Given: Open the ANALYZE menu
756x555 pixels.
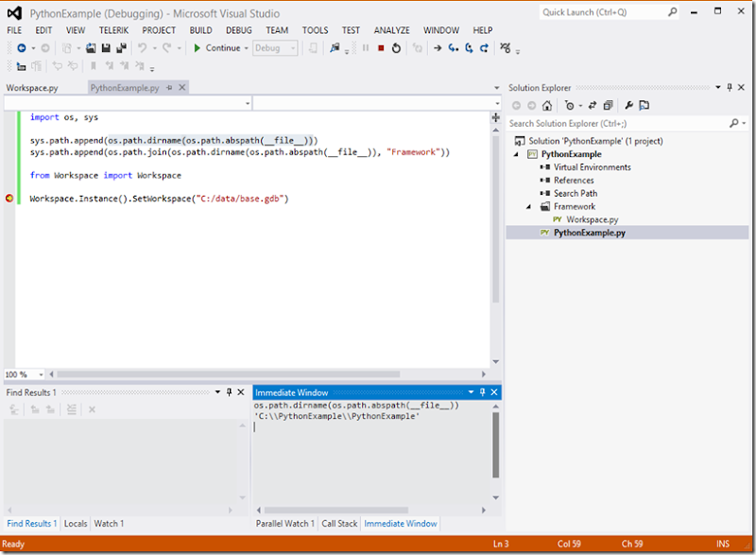Looking at the screenshot, I should pyautogui.click(x=391, y=30).
